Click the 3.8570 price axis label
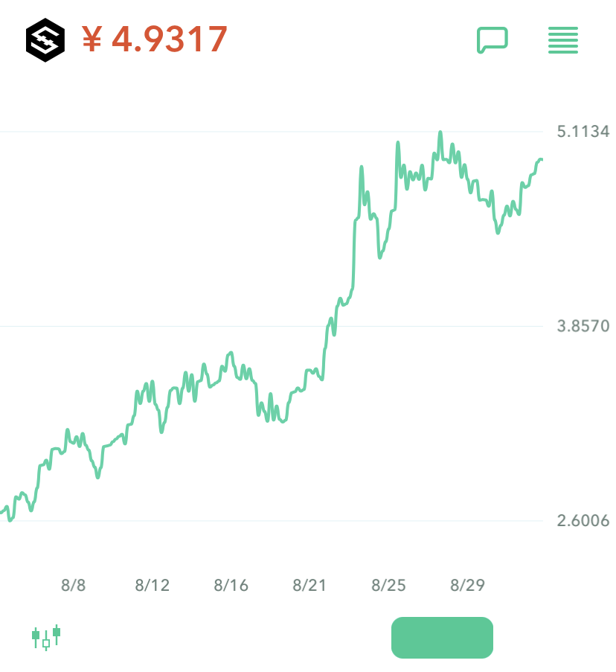The height and width of the screenshot is (672, 616). click(583, 326)
